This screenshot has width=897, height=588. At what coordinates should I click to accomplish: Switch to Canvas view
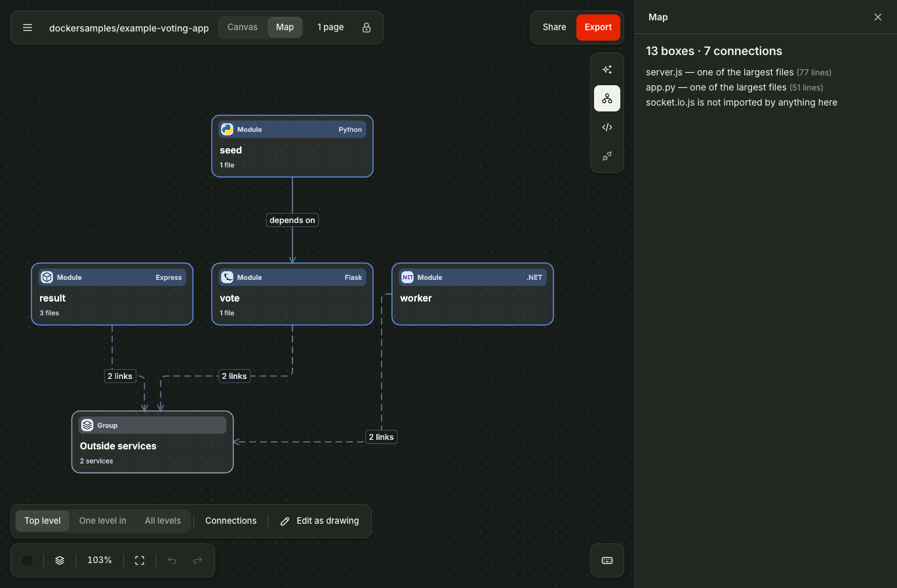(243, 28)
